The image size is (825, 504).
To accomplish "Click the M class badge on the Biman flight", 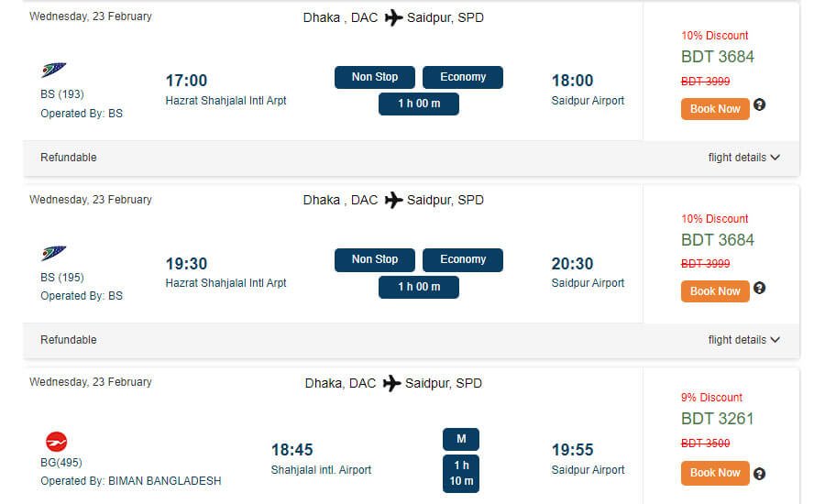I will [461, 439].
